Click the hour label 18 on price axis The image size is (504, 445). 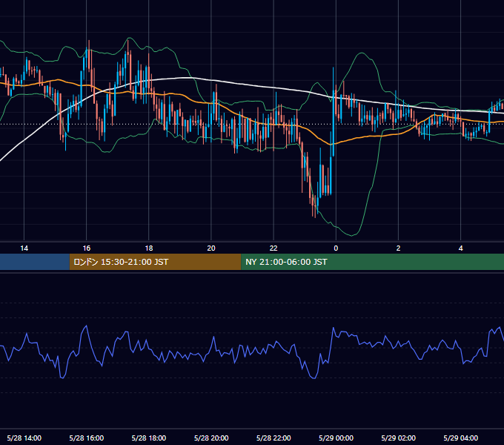[x=149, y=248]
